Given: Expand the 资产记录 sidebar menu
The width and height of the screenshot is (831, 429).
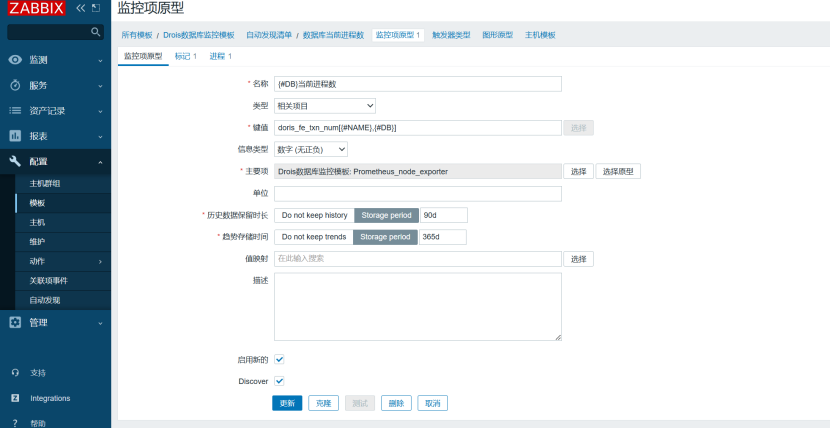Looking at the screenshot, I should 55,110.
